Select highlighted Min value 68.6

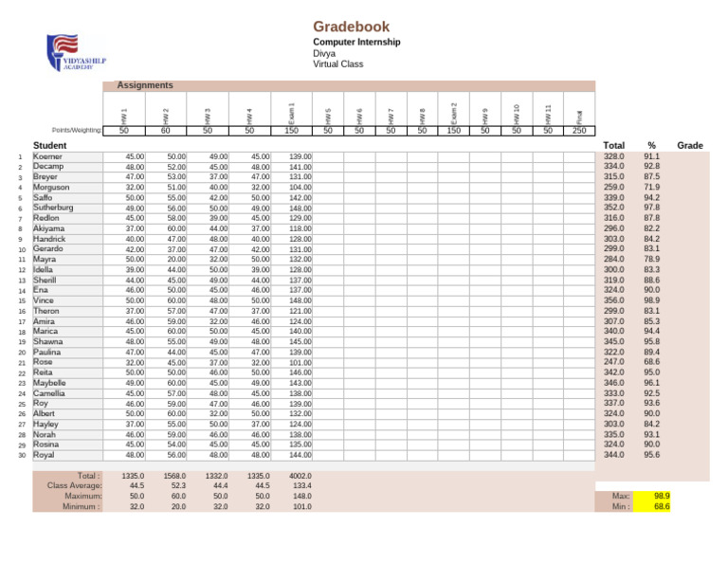pyautogui.click(x=651, y=506)
